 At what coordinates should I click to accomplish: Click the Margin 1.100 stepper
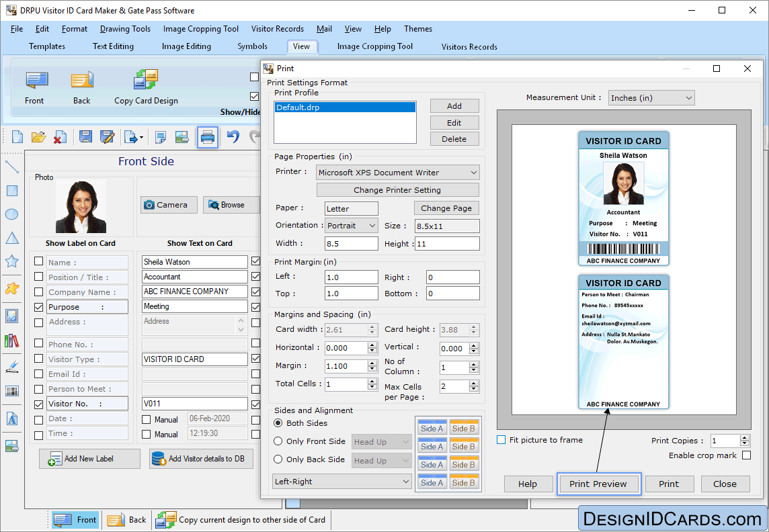coord(372,366)
